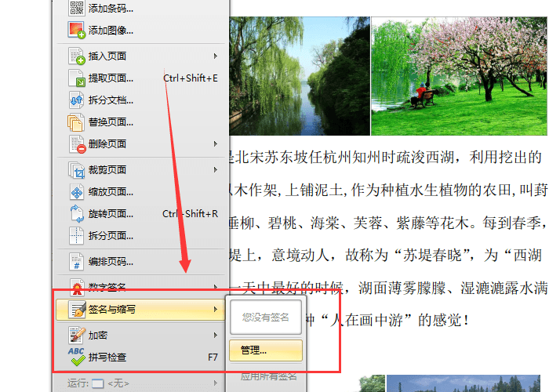Screen dimensions: 549x392
Task: Open 编排页码... menu item
Action: tap(140, 261)
